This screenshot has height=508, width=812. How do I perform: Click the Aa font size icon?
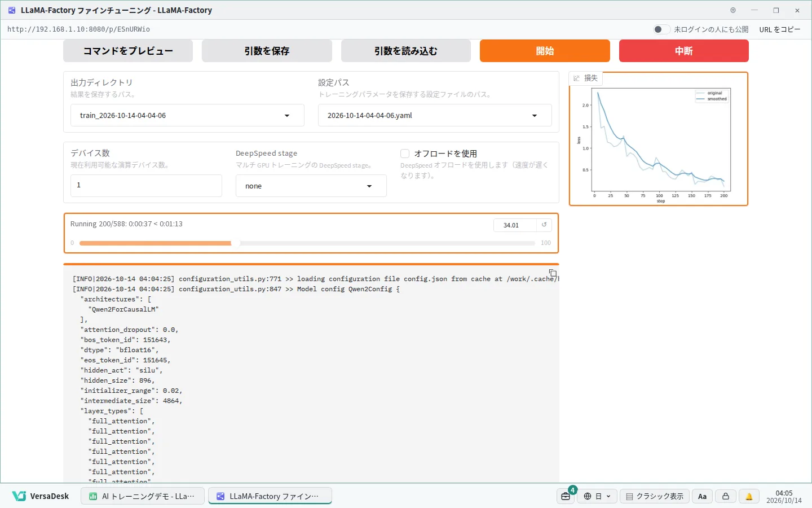click(702, 496)
